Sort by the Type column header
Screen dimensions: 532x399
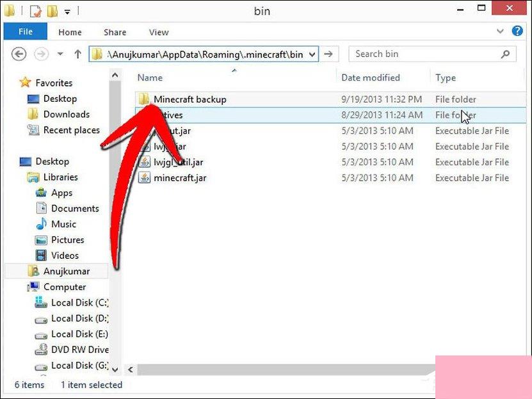[x=446, y=78]
